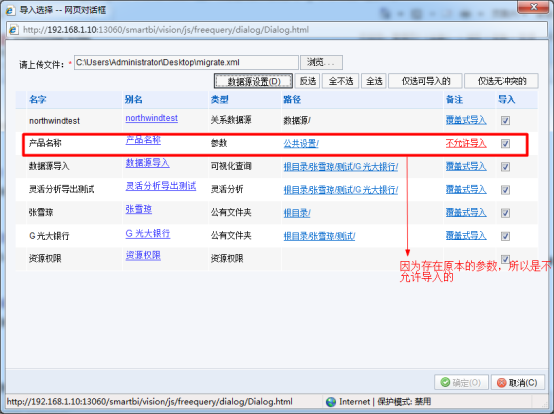Click the 名字 column header
The height and width of the screenshot is (414, 554).
point(37,99)
